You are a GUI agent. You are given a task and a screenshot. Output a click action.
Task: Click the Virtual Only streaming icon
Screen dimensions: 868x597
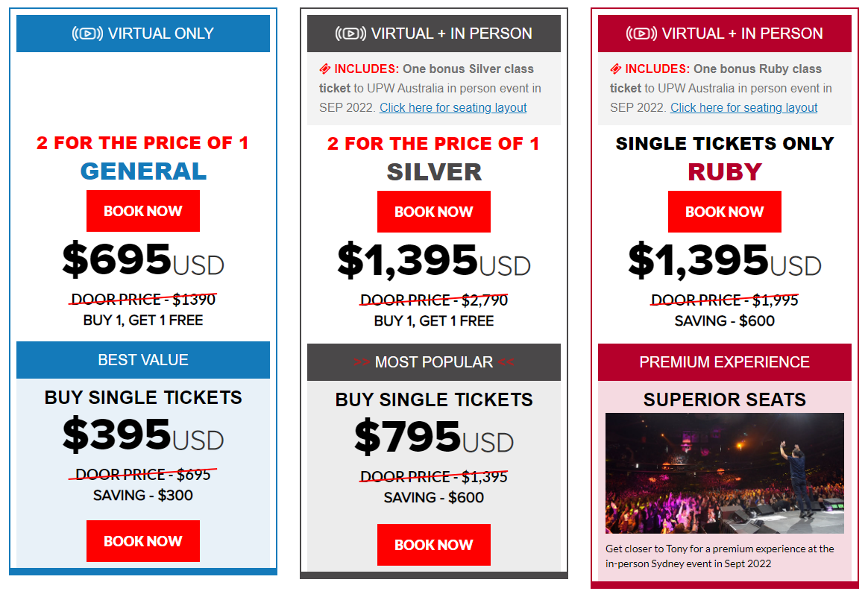click(87, 34)
